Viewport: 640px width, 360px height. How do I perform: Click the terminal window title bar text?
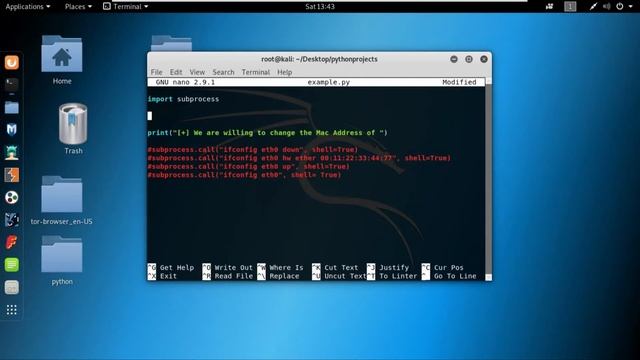(319, 59)
